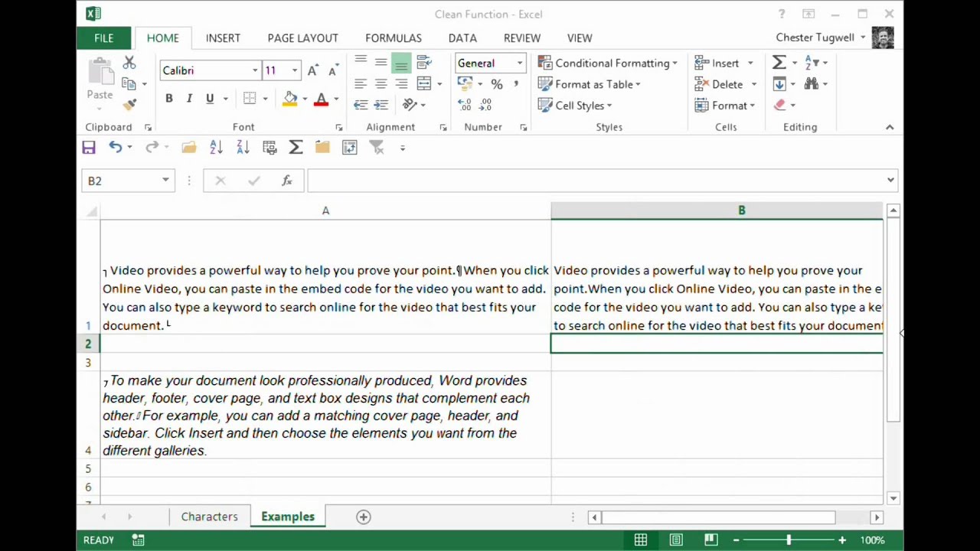Screen dimensions: 980x551
Task: Increase font size with the larger A
Action: 312,70
